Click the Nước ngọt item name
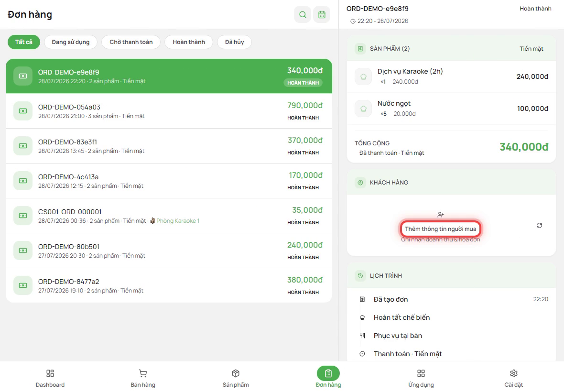Image resolution: width=564 pixels, height=392 pixels. point(394,104)
